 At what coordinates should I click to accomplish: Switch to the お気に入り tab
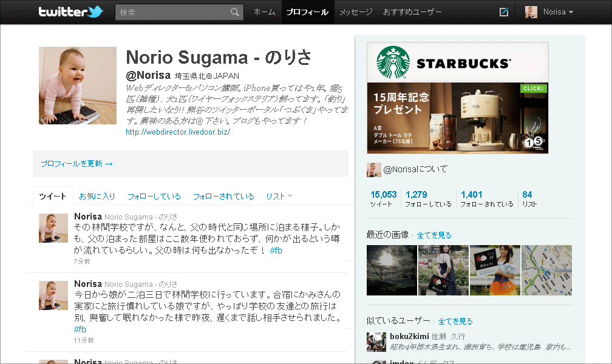click(x=97, y=196)
